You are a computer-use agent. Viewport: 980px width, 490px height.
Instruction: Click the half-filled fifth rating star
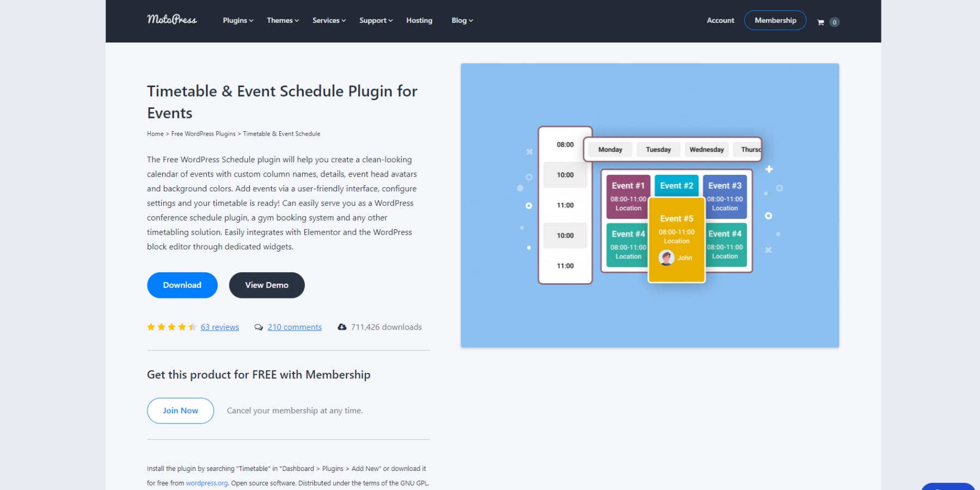click(193, 327)
